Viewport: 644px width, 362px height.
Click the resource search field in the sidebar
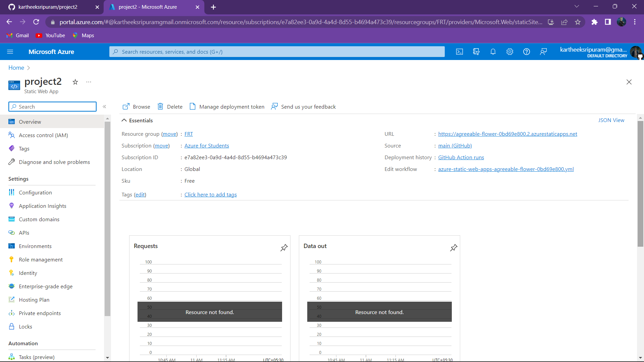coord(52,107)
